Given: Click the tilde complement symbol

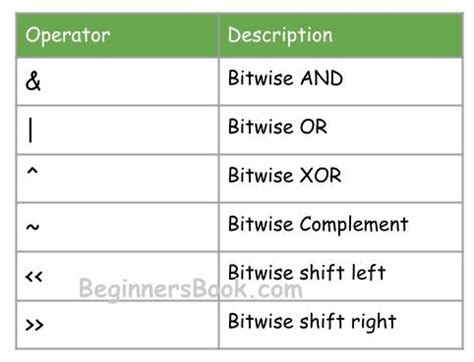Looking at the screenshot, I should click(x=32, y=227).
